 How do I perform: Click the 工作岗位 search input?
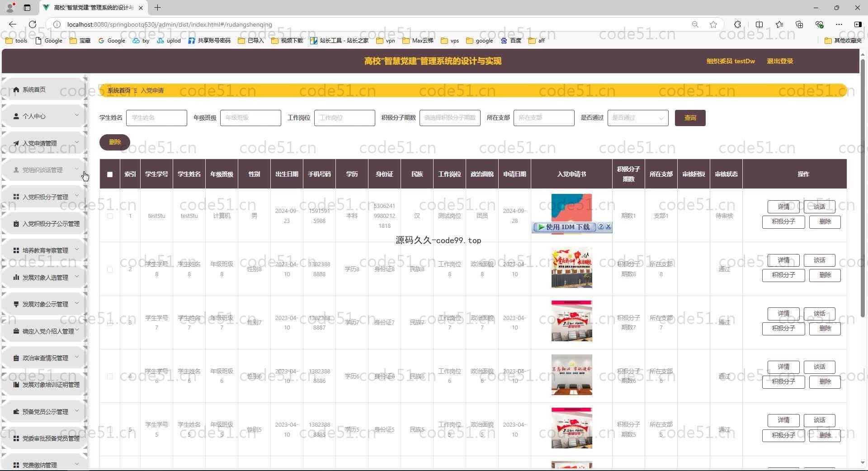coord(344,118)
